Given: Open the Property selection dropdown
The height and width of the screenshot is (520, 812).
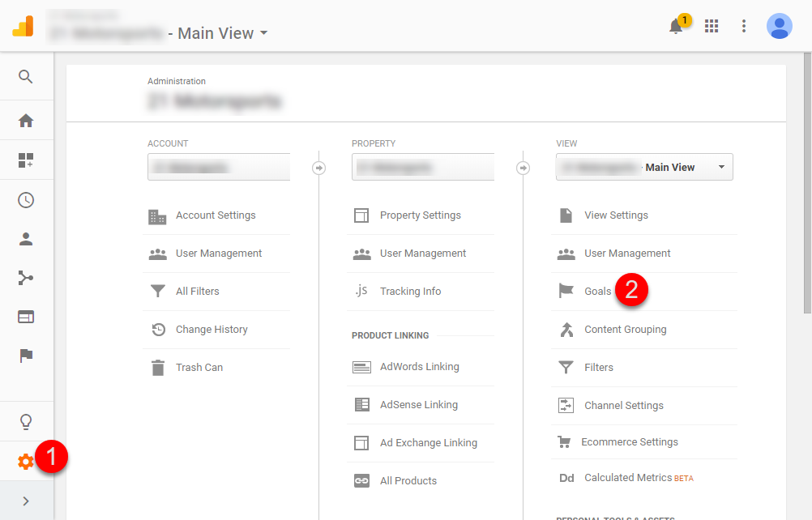Looking at the screenshot, I should (x=423, y=167).
